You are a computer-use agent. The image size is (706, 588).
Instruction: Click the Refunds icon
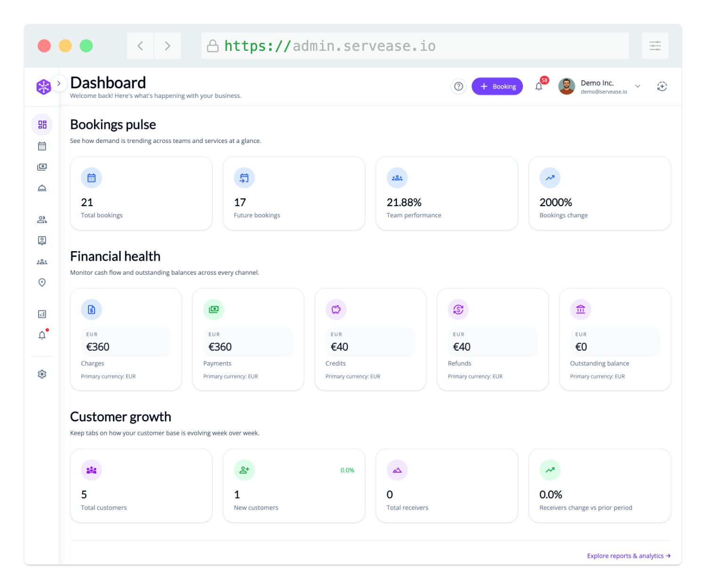(458, 310)
